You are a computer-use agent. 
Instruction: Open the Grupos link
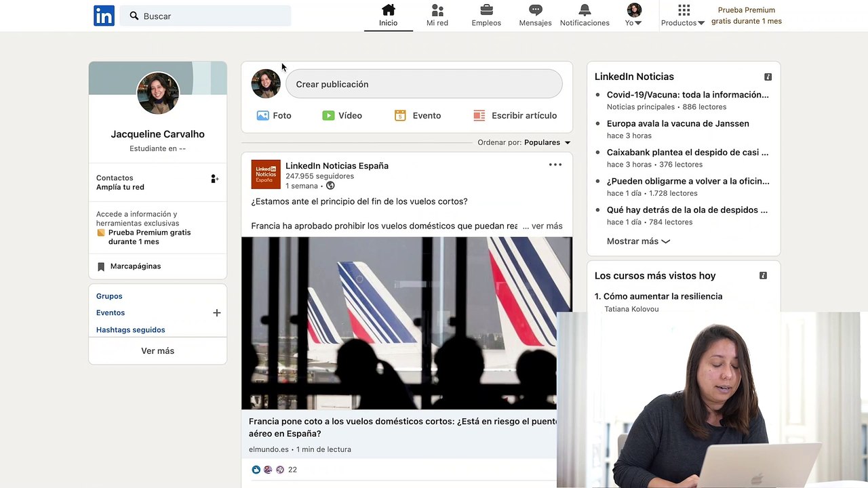[109, 296]
